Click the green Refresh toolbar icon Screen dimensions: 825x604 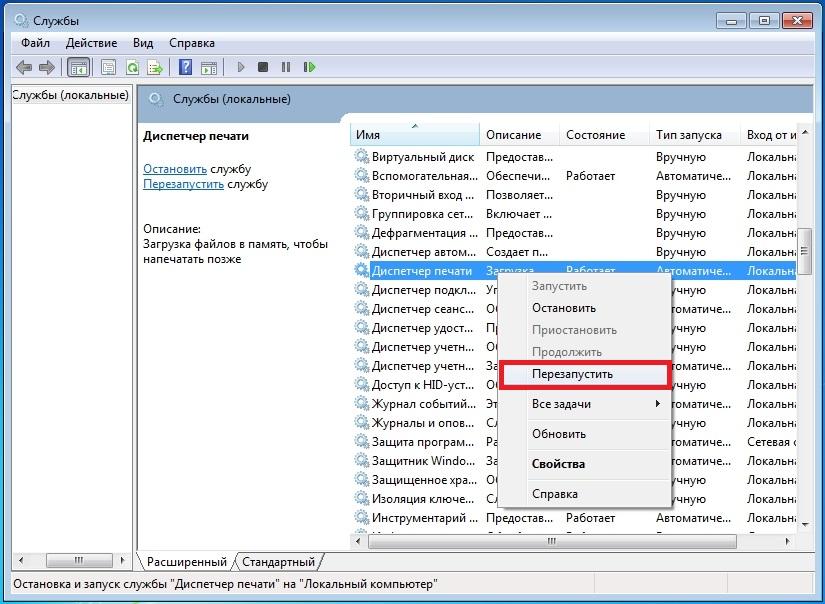pos(132,68)
